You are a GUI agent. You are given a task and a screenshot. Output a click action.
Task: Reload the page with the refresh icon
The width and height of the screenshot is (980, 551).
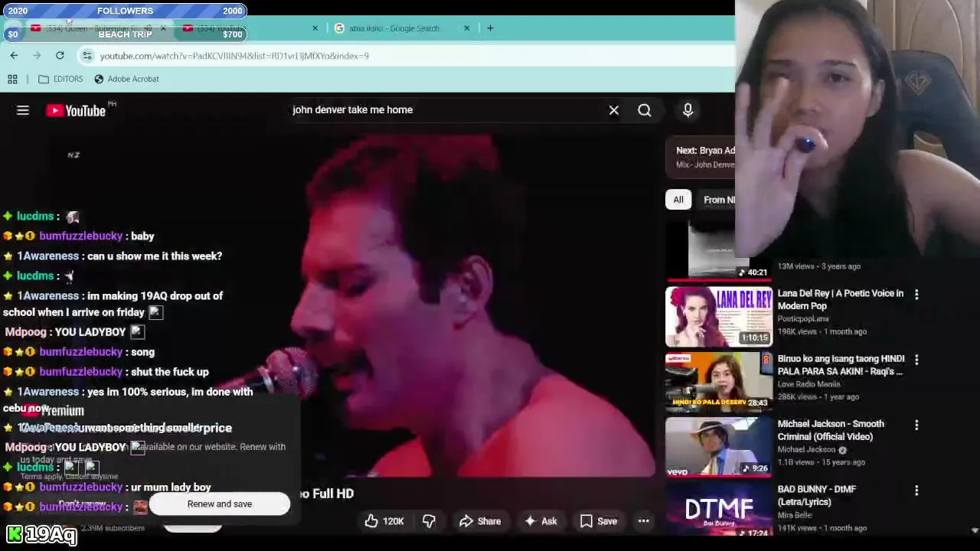pyautogui.click(x=60, y=55)
